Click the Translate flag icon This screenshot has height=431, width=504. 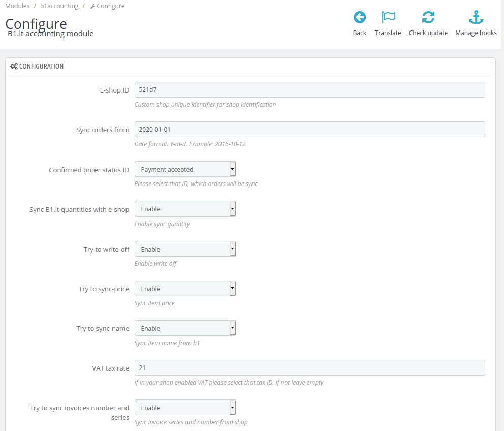[388, 18]
